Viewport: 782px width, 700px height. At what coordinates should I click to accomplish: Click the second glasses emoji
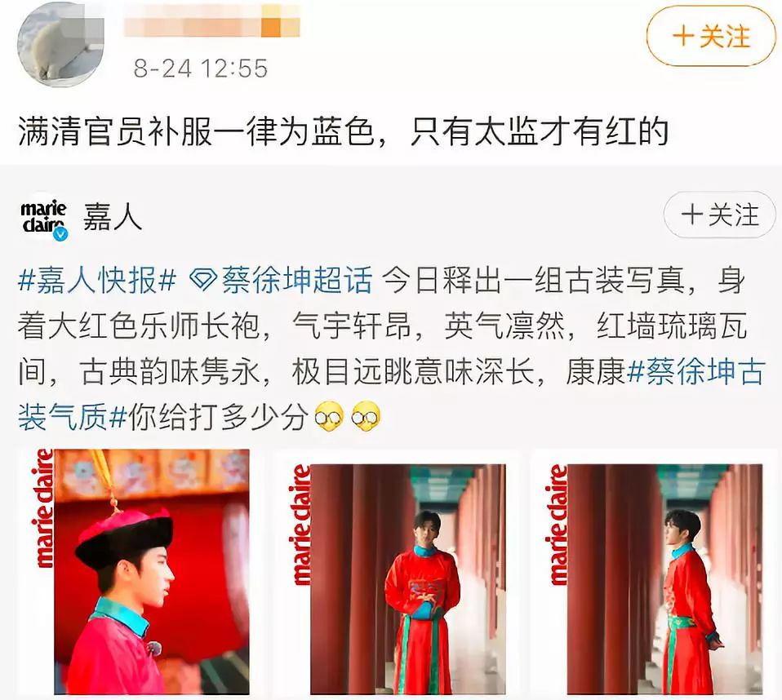(x=366, y=417)
